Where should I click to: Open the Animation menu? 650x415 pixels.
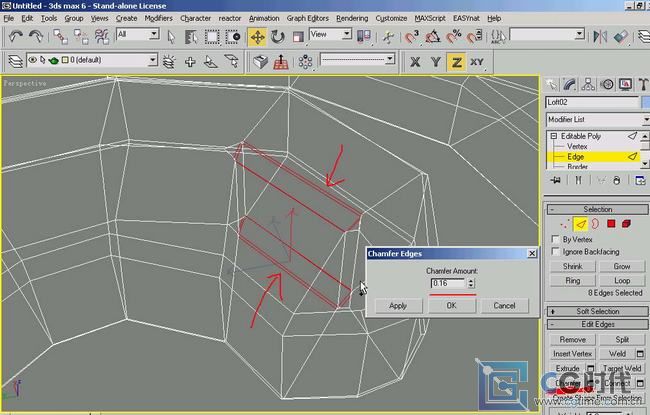(x=264, y=18)
